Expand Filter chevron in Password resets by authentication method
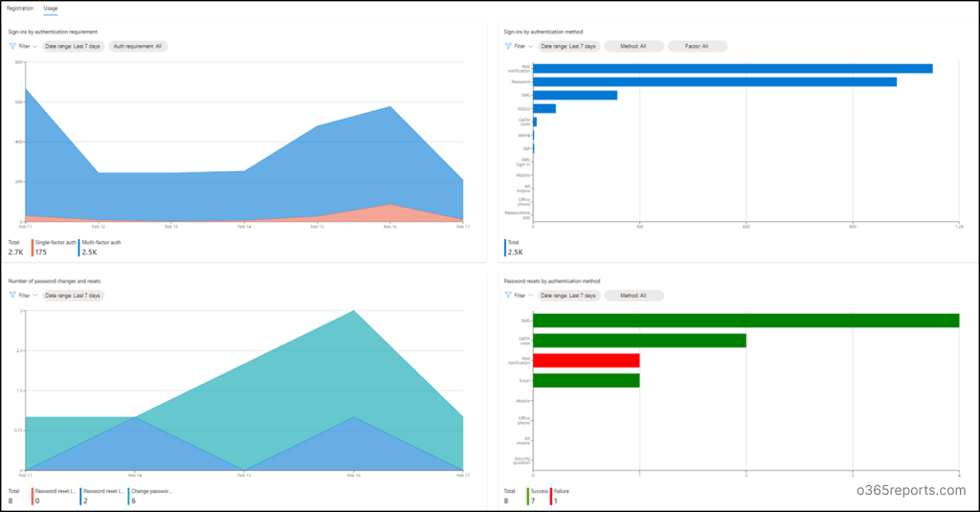This screenshot has height=512, width=980. [530, 295]
